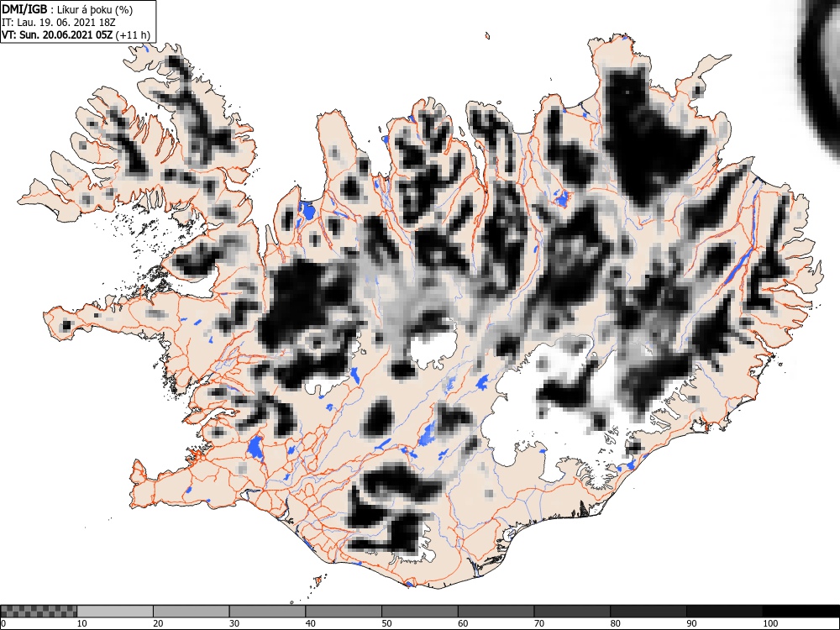Click the '100' legend label

769,623
